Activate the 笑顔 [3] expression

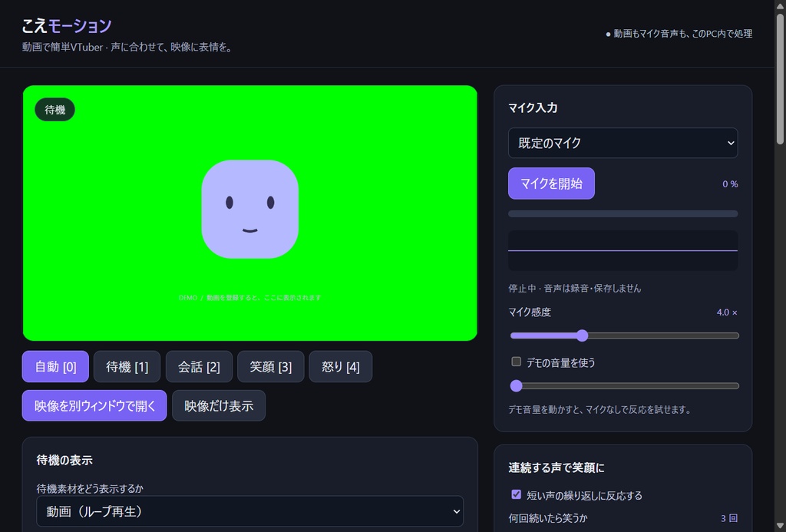coord(271,366)
